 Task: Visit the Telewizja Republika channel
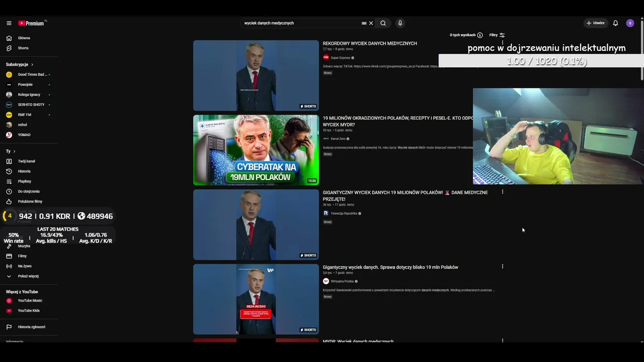point(344,214)
